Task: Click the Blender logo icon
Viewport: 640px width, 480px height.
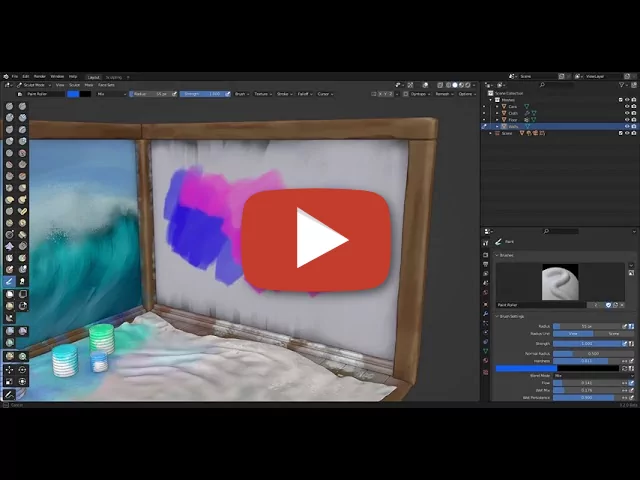Action: tap(6, 76)
